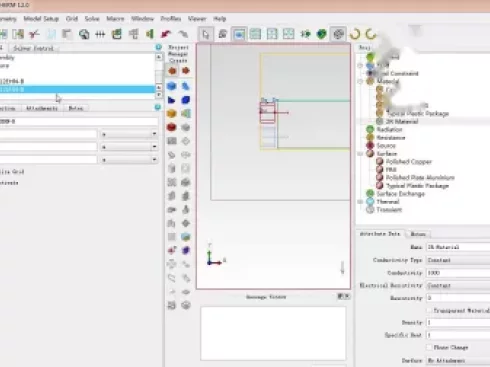Select Polished Copper surface item
Image resolution: width=490 pixels, height=367 pixels.
pos(409,162)
